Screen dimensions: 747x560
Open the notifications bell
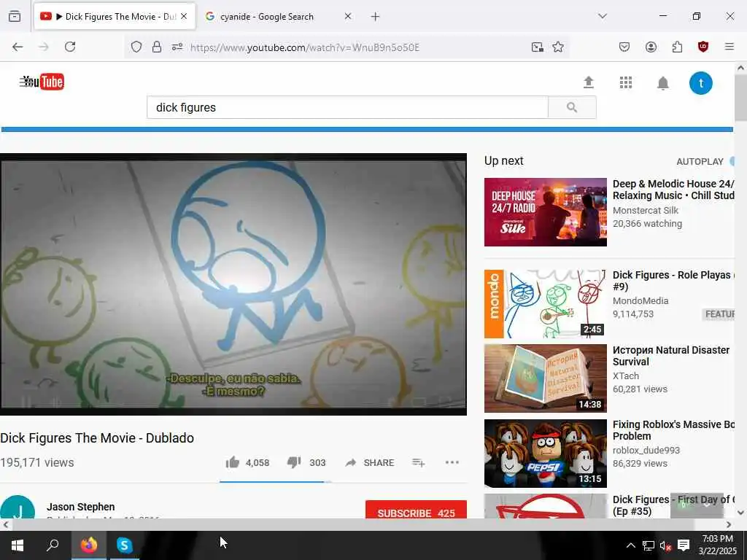coord(662,83)
